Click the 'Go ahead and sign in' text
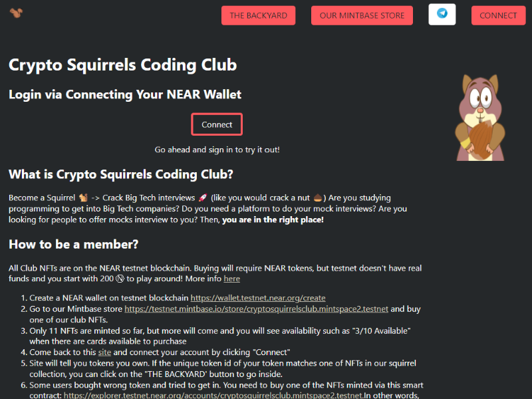This screenshot has width=532, height=399. [217, 150]
